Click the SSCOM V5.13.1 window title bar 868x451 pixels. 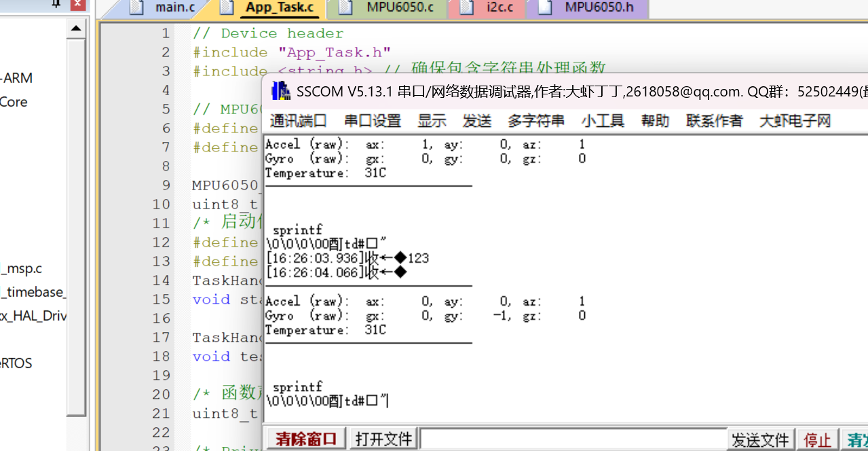565,91
